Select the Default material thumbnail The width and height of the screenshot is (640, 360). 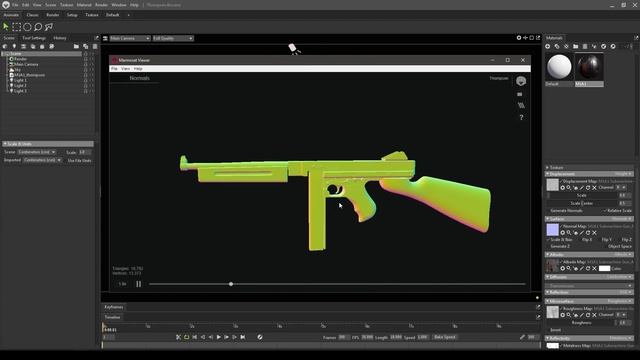(559, 67)
